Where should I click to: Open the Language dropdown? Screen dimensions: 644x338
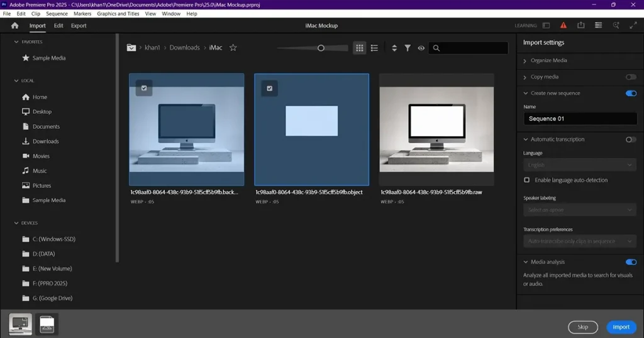tap(579, 165)
